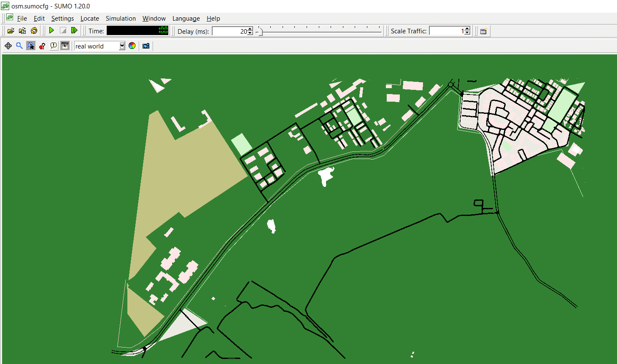Advance one step using the step button
Screen dimensions: 617x364
point(74,31)
